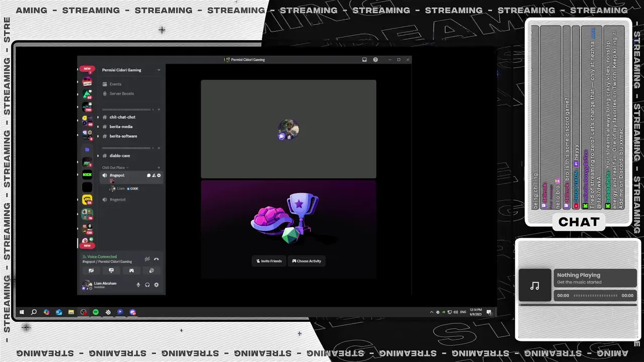Viewport: 644px width, 362px height.
Task: Add channel above diablo-cave
Action: [159, 148]
